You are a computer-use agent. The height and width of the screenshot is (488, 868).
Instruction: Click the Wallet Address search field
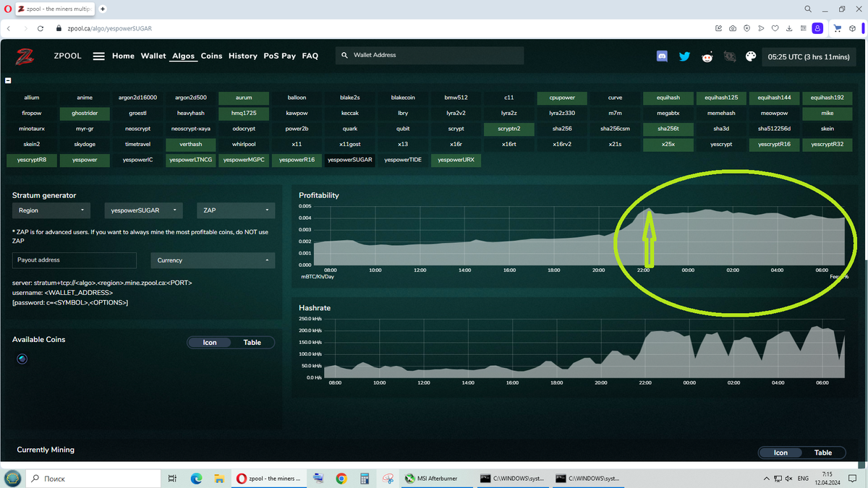[430, 56]
